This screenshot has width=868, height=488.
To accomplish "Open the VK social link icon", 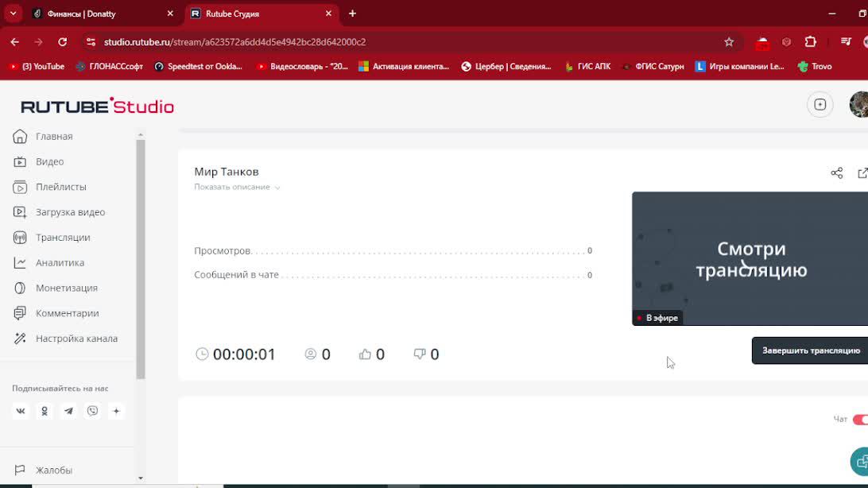I will pyautogui.click(x=21, y=411).
